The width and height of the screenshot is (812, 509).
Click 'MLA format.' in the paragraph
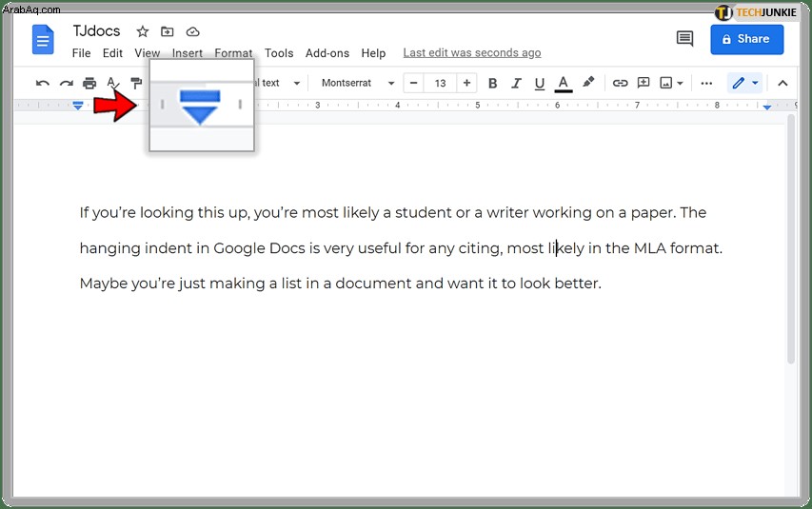coord(678,248)
